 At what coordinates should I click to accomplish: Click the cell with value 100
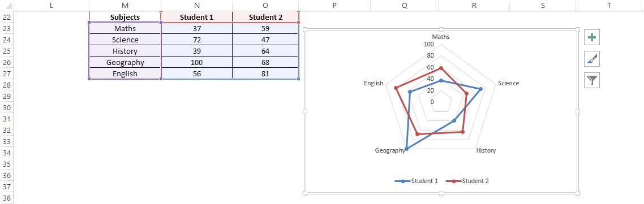point(197,63)
